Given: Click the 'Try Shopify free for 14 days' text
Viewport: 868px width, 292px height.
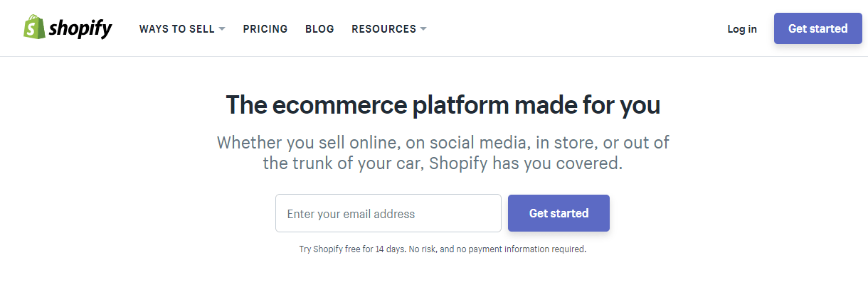Looking at the screenshot, I should [x=353, y=249].
